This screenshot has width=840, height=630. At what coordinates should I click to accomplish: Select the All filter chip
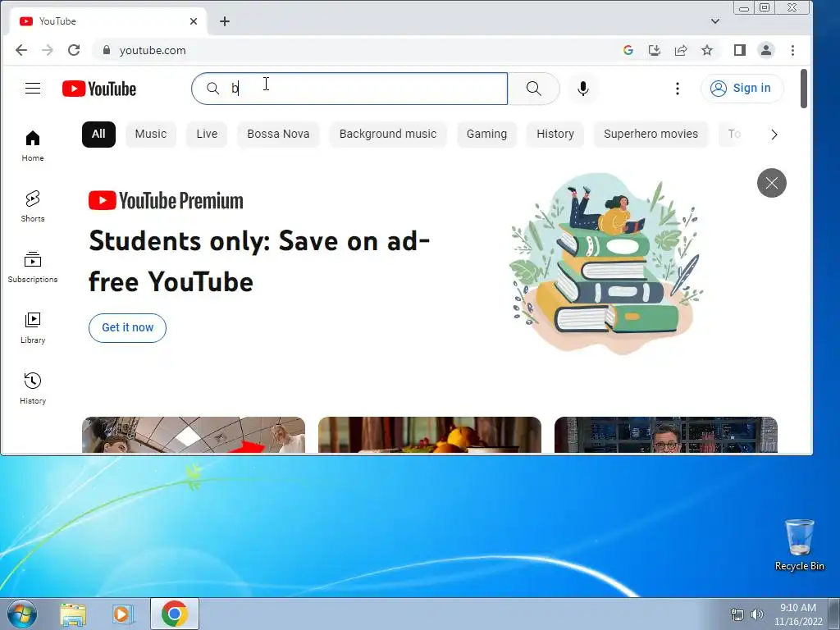point(98,135)
